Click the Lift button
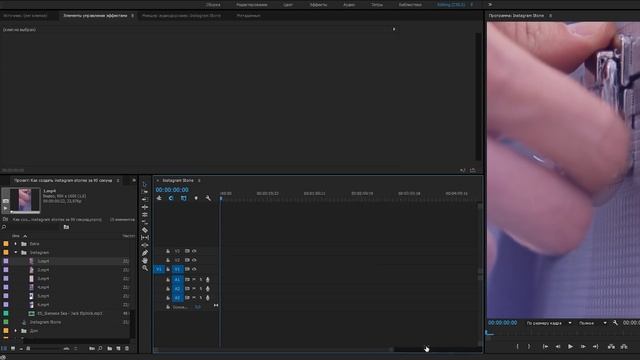The image size is (640, 360). pos(611,347)
